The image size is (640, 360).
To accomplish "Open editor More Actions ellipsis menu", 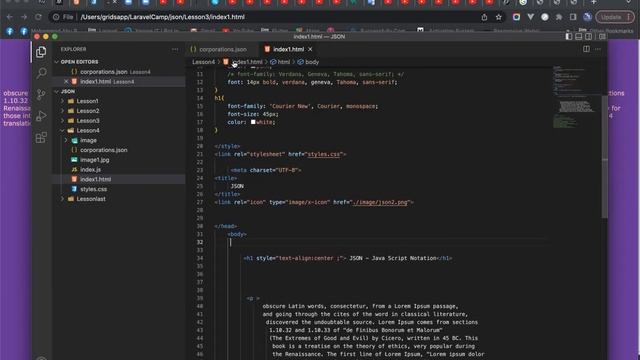I will 598,49.
